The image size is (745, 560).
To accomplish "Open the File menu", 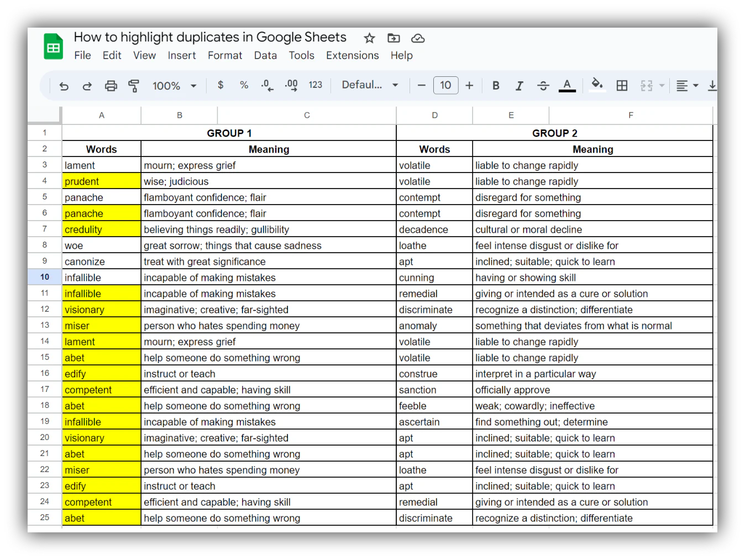I will [82, 55].
